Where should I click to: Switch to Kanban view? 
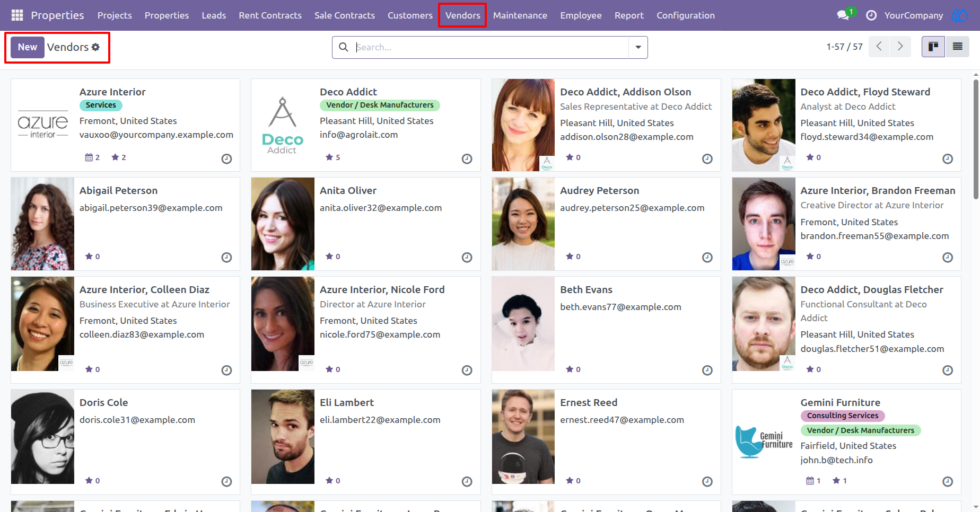pos(933,47)
